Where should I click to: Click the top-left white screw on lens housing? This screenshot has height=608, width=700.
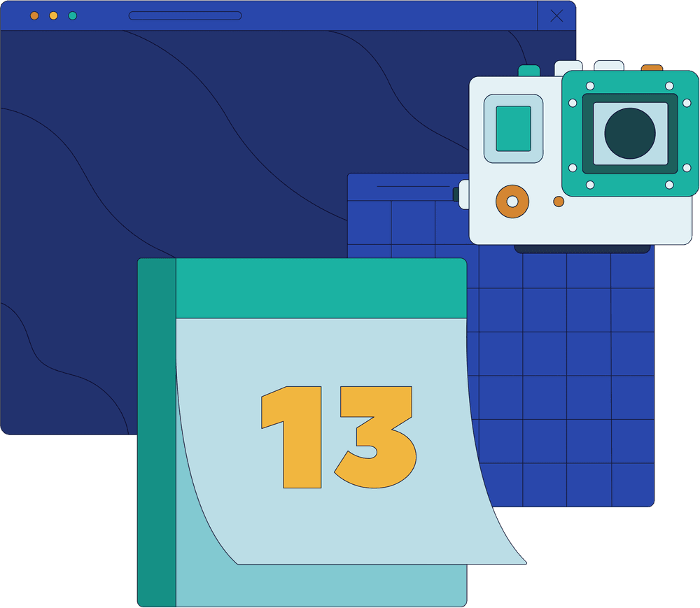[590, 86]
